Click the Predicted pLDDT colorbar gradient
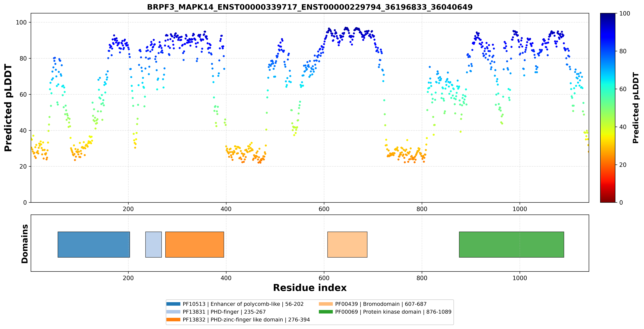This screenshot has width=644, height=329. click(608, 108)
